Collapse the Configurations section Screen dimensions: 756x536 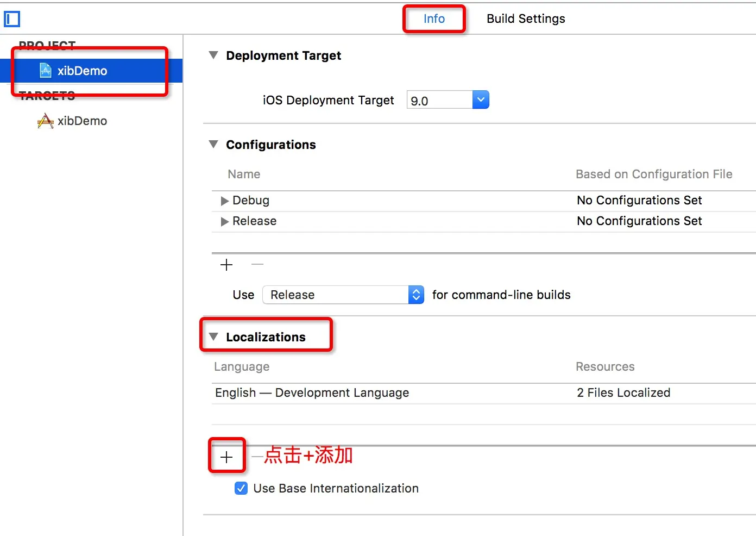(213, 145)
